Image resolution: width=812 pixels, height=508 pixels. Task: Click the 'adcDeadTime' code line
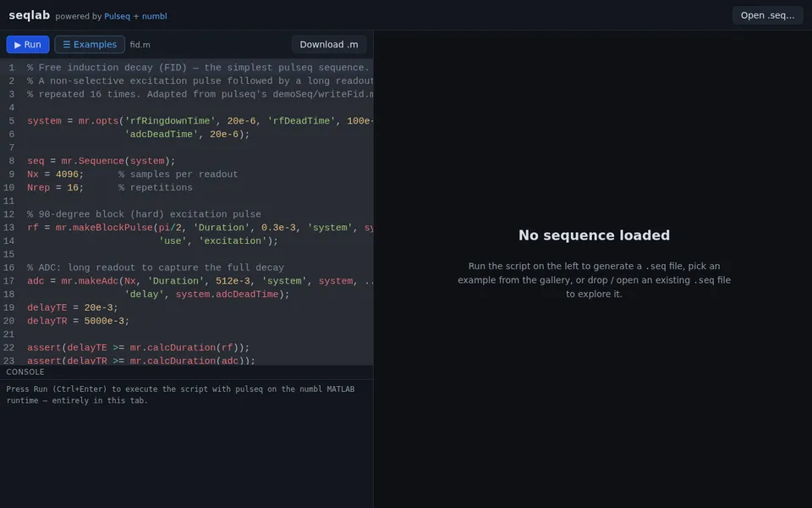pyautogui.click(x=187, y=135)
